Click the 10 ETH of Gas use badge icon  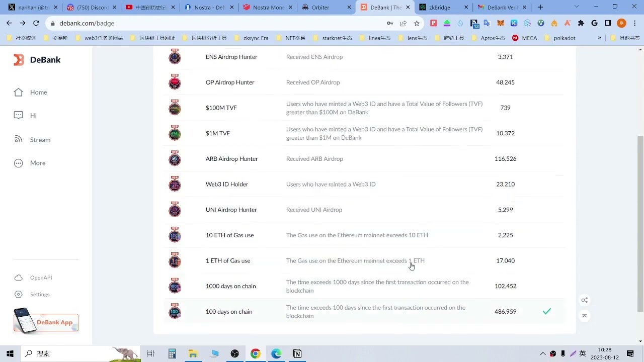pyautogui.click(x=175, y=235)
